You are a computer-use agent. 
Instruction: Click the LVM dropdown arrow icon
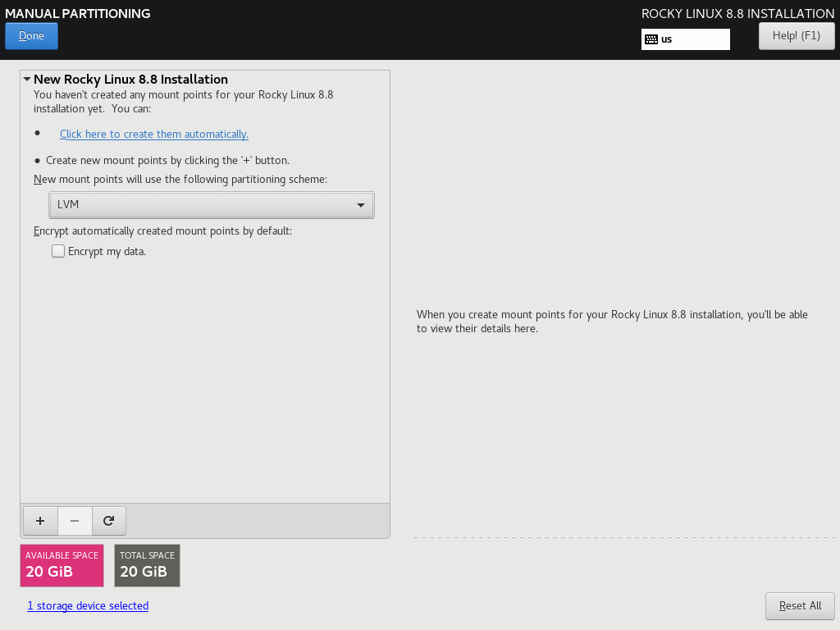(x=361, y=205)
